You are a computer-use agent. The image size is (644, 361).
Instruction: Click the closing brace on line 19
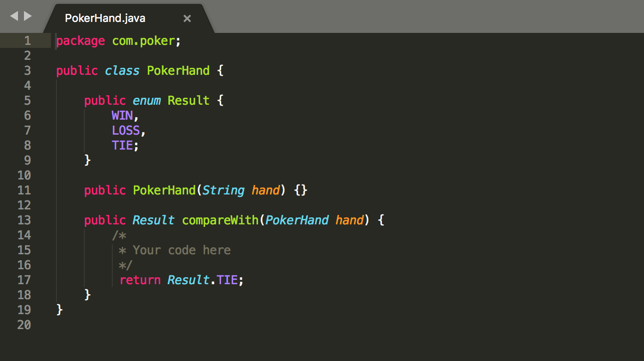tap(58, 310)
